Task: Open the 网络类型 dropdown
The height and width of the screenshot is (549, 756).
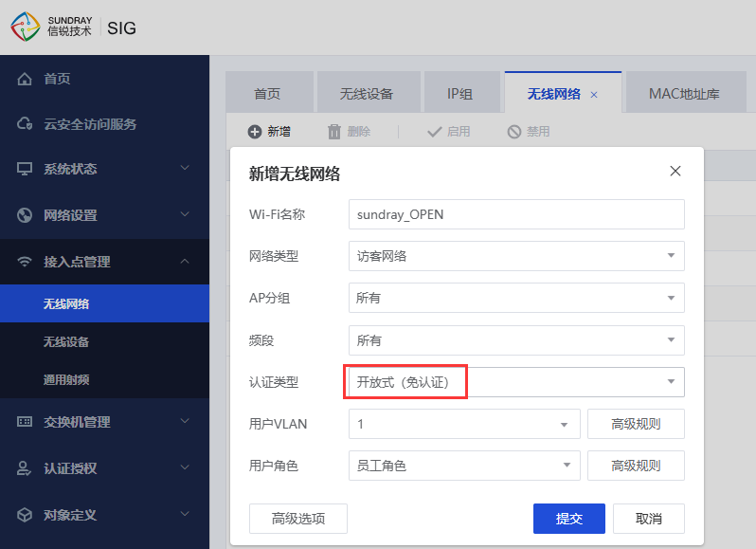Action: coord(516,256)
